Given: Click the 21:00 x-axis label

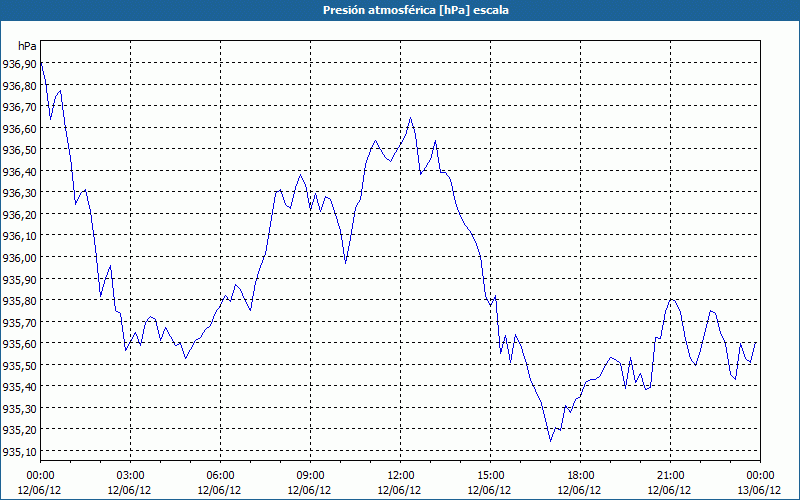Looking at the screenshot, I should click(x=670, y=476).
